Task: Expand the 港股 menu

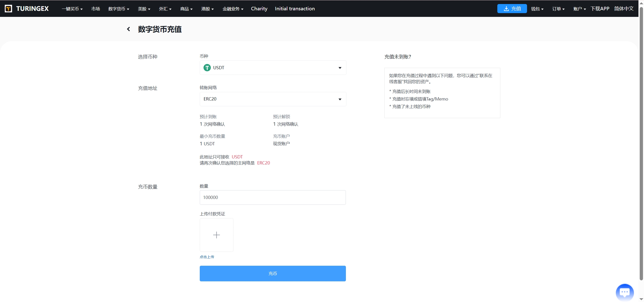Action: pyautogui.click(x=208, y=9)
